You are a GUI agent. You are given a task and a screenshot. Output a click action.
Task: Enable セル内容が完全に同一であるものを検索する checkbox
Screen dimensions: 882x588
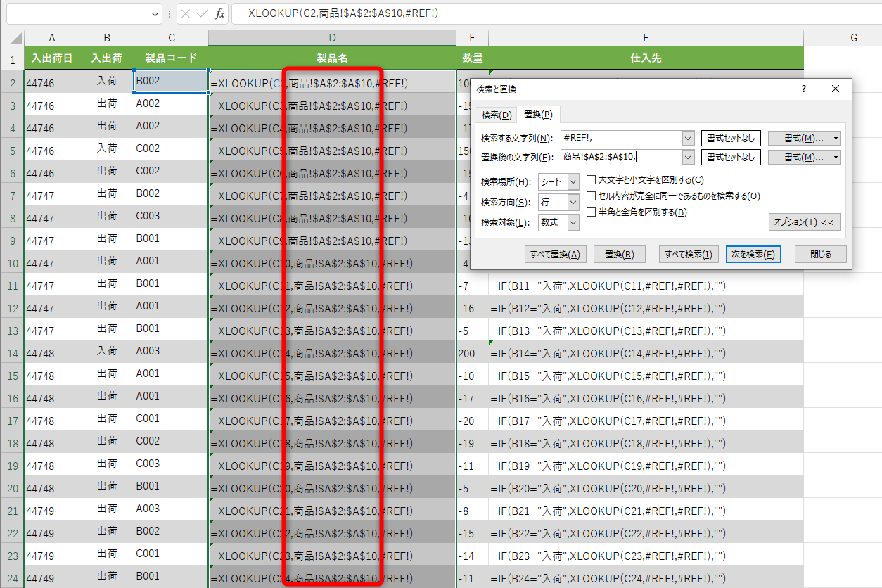point(592,196)
